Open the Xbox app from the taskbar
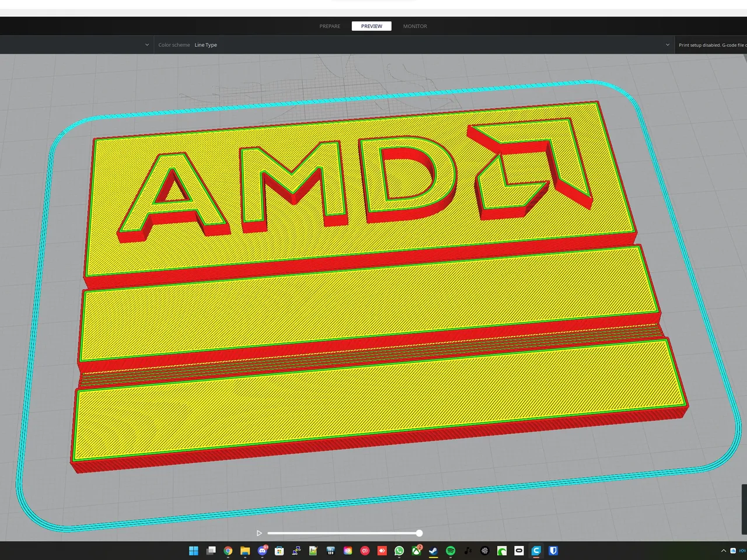The height and width of the screenshot is (560, 747). click(x=417, y=551)
